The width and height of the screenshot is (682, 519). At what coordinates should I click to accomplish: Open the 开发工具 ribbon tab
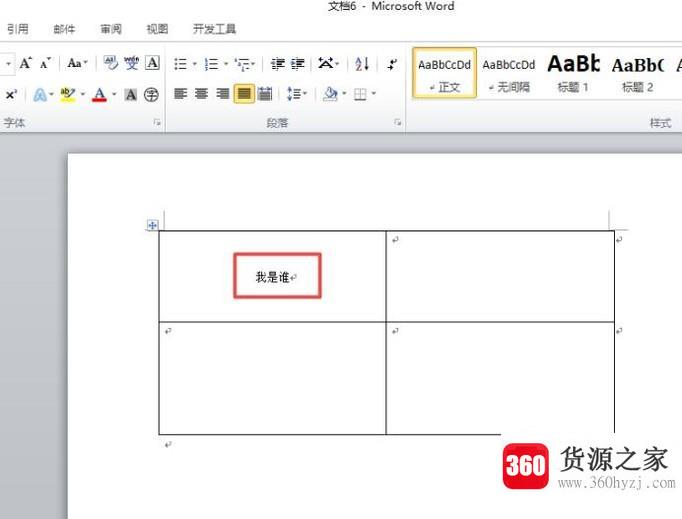214,29
